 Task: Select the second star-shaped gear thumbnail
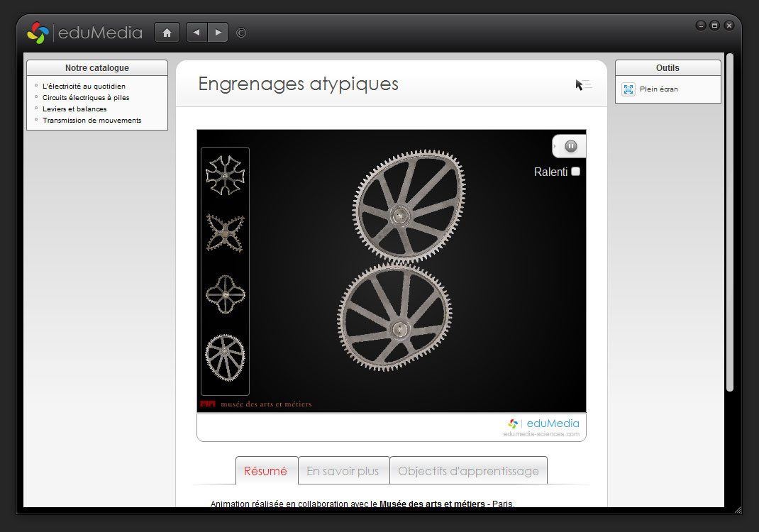click(x=225, y=233)
